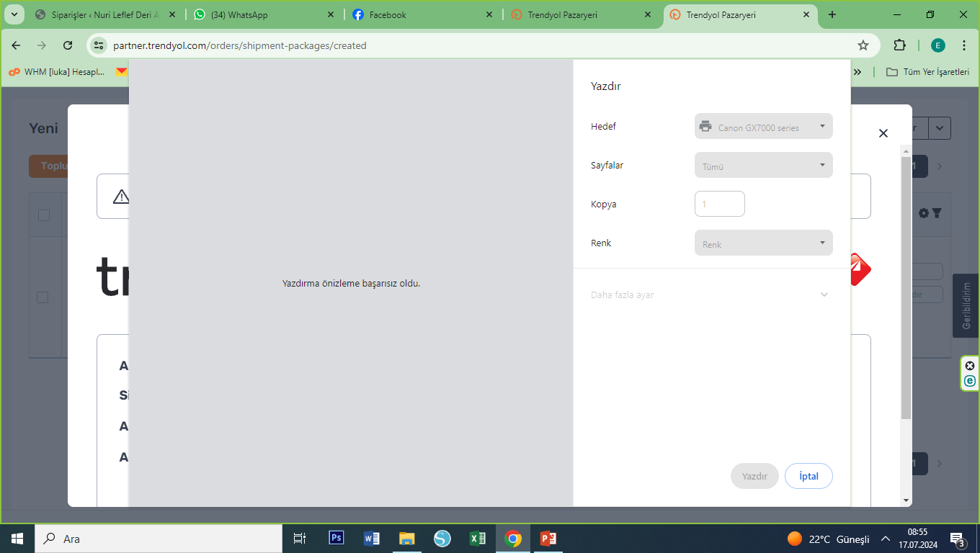Open Tüm Yer İşaretleri bookmarks folder
This screenshot has width=980, height=553.
[x=927, y=72]
